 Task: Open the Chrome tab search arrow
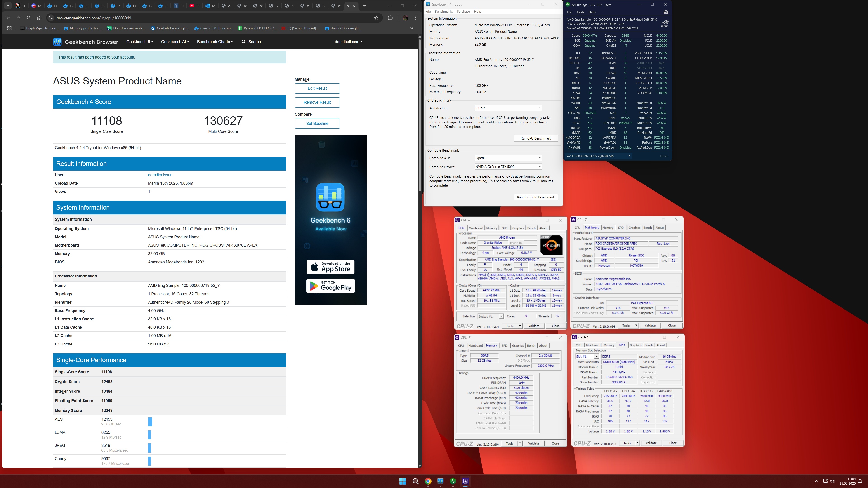[x=8, y=6]
